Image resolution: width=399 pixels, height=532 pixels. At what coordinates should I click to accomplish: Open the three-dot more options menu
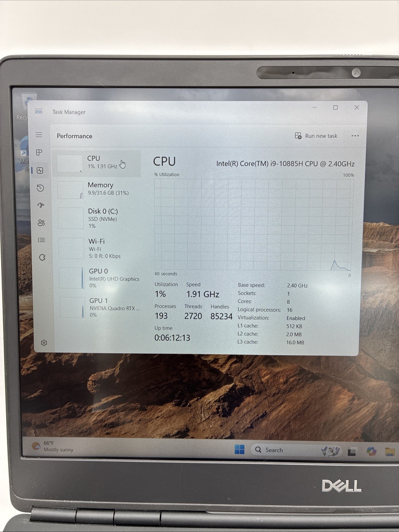tap(355, 136)
